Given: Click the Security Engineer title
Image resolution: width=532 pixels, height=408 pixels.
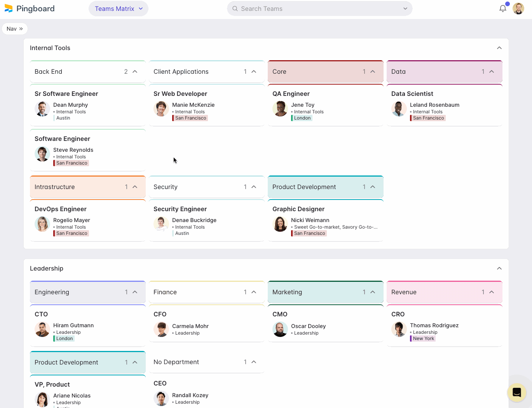Looking at the screenshot, I should pyautogui.click(x=180, y=209).
